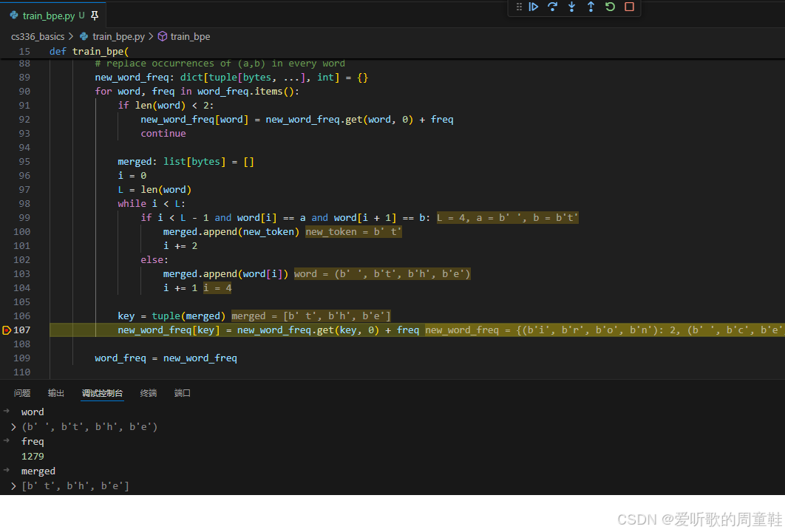Click the 'merged' entry in debug console

(x=38, y=471)
